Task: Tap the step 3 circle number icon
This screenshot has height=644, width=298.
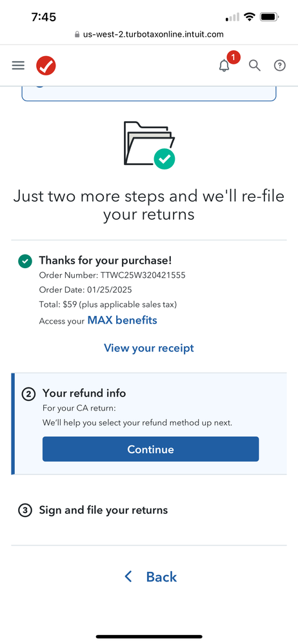Action: (x=25, y=511)
